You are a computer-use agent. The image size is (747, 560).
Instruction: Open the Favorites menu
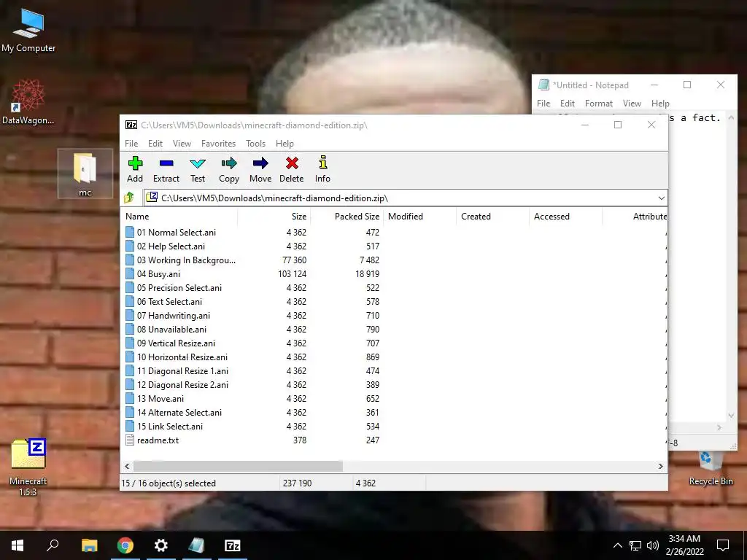pyautogui.click(x=218, y=144)
